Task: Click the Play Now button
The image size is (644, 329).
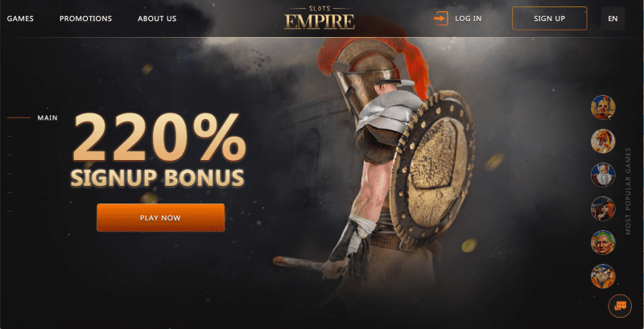Action: point(160,218)
